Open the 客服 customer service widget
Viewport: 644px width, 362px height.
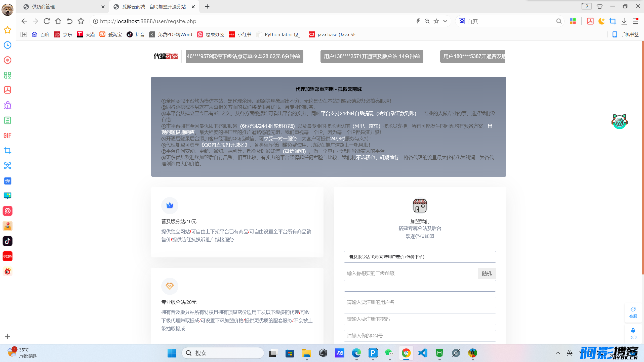633,312
